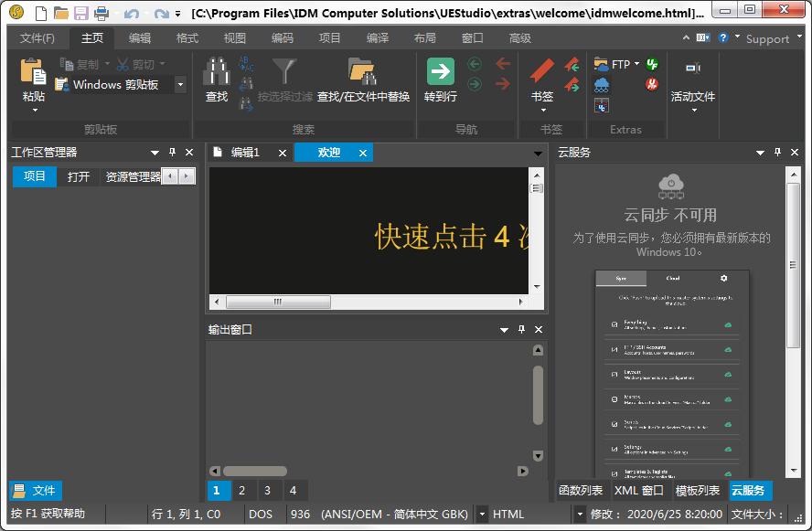Open the 编辑 ribbon tab
The image size is (812, 531).
click(x=140, y=38)
